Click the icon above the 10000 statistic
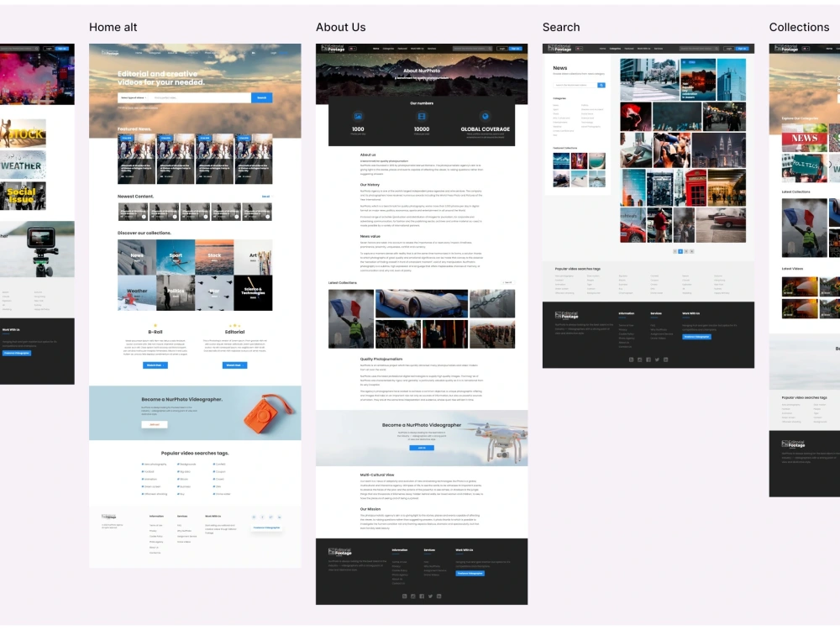This screenshot has height=630, width=840. tap(421, 116)
